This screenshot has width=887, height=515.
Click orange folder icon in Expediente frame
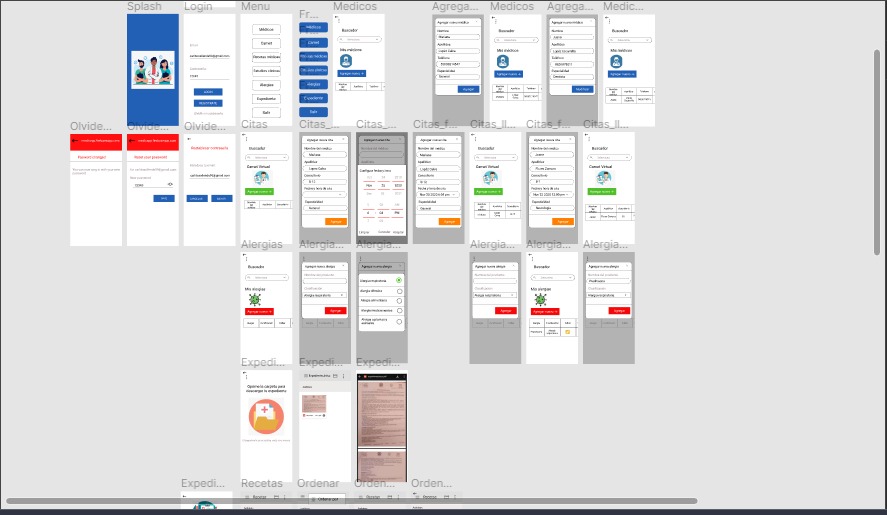pos(266,417)
